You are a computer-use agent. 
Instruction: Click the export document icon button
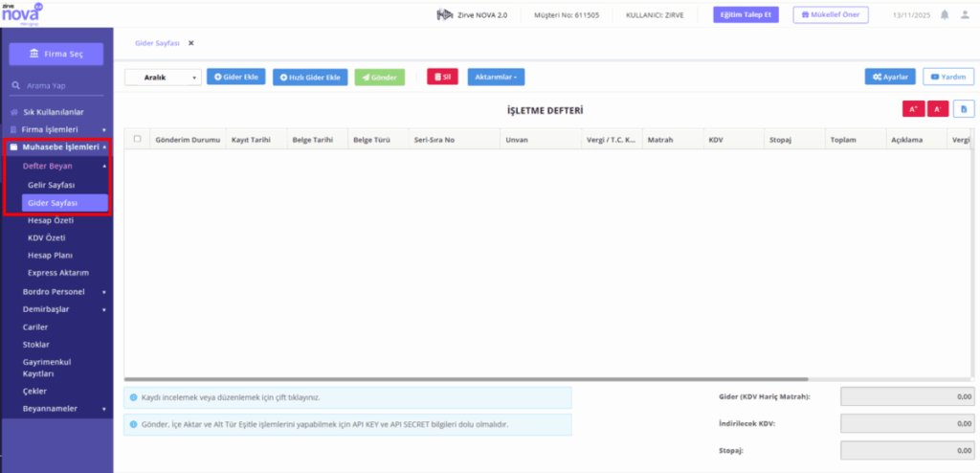click(x=964, y=109)
